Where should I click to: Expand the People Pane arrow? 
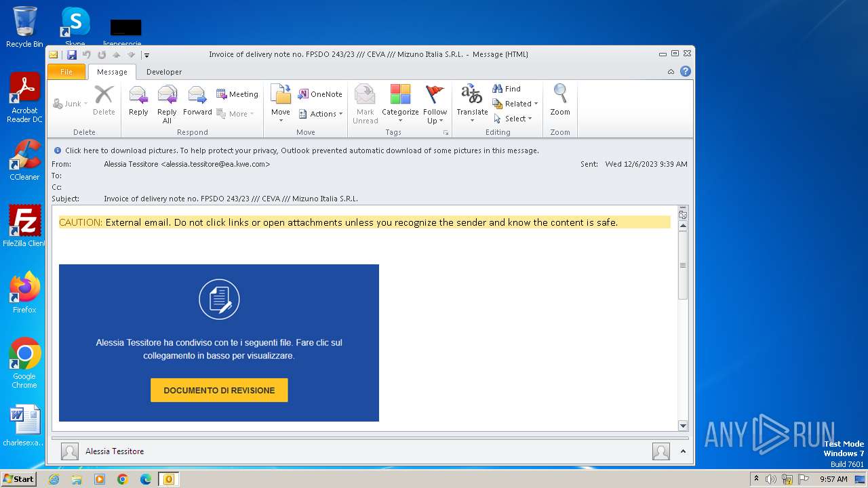point(683,451)
